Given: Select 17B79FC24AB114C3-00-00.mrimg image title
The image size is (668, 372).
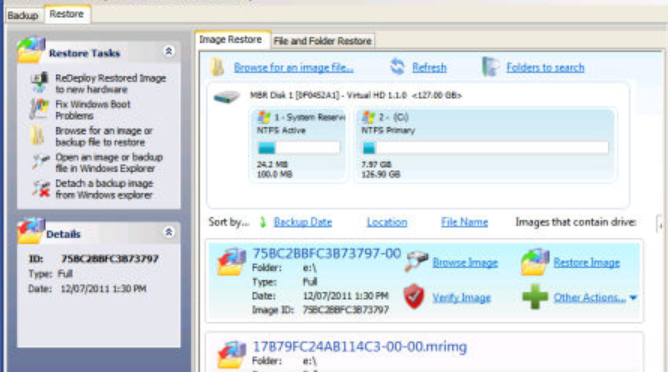Looking at the screenshot, I should point(360,347).
